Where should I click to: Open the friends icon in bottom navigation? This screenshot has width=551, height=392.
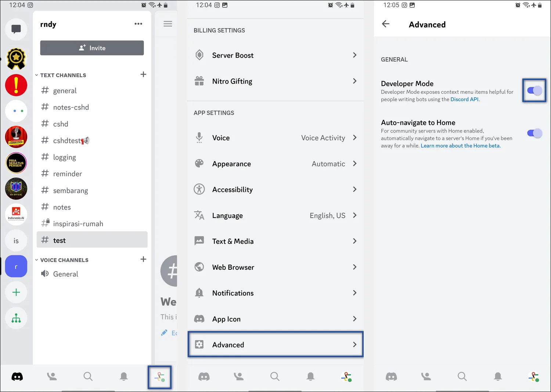pyautogui.click(x=52, y=376)
